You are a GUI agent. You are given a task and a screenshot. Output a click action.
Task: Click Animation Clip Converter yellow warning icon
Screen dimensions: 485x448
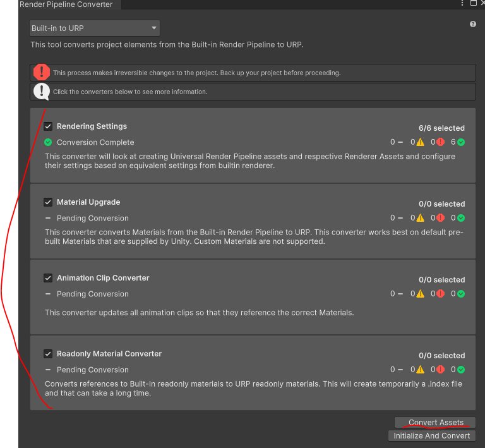(420, 294)
